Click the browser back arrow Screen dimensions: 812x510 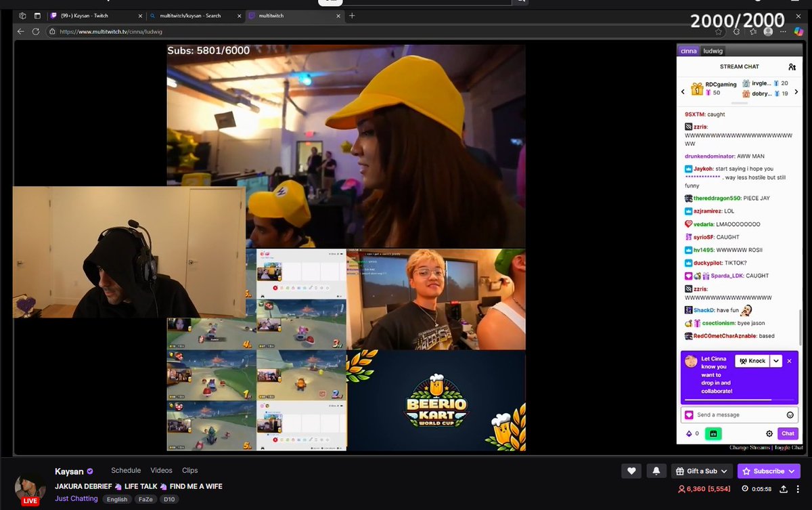[x=20, y=31]
